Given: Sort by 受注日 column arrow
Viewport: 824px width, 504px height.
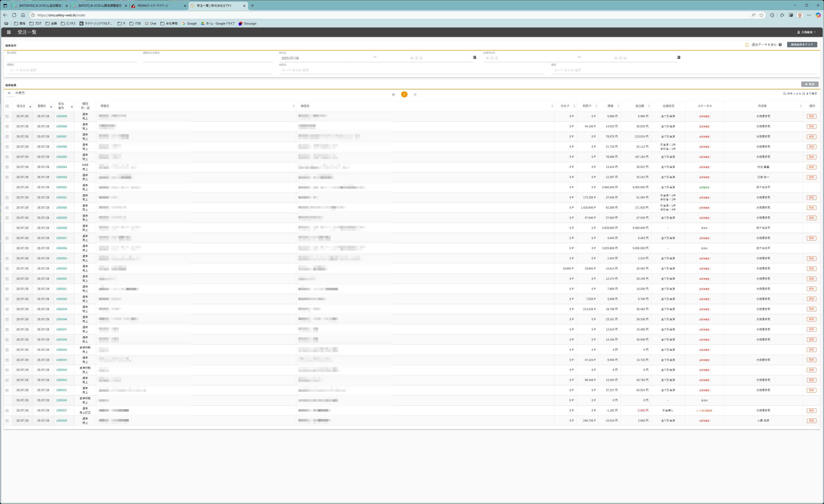Looking at the screenshot, I should click(x=30, y=107).
